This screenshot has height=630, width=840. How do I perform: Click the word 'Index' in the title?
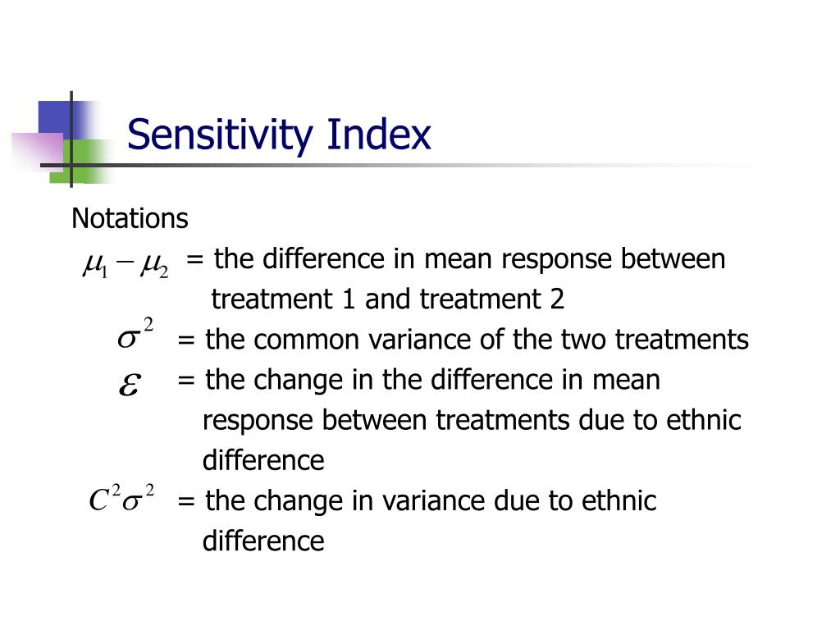coord(379,134)
